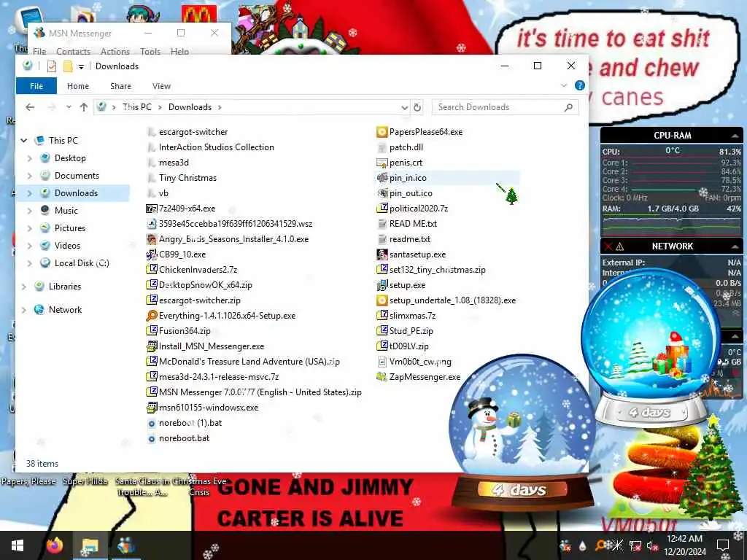Select the pin_out.ico icon
Image resolution: width=747 pixels, height=560 pixels.
pyautogui.click(x=382, y=193)
